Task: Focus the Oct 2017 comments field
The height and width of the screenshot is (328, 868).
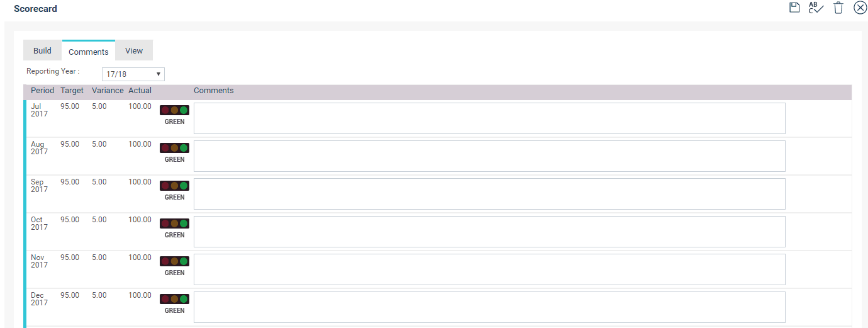Action: pyautogui.click(x=489, y=232)
